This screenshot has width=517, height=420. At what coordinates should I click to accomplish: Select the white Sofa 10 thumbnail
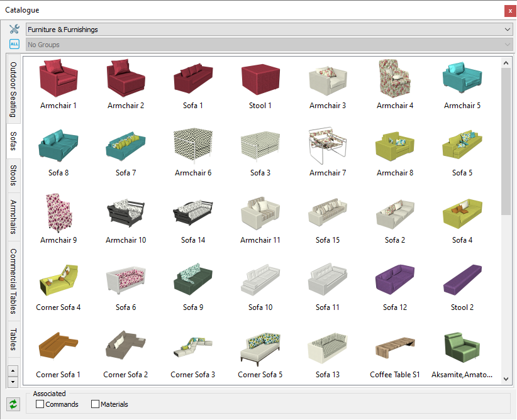[x=260, y=280]
